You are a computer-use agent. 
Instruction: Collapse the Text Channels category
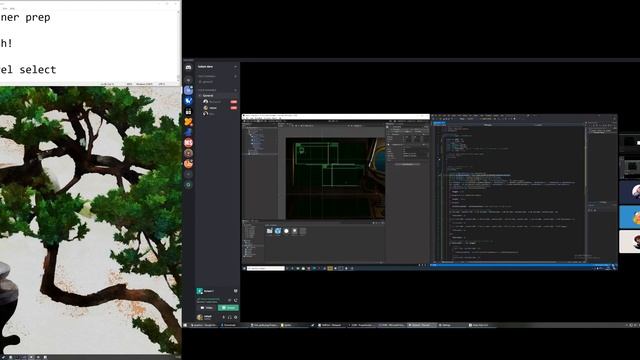click(207, 76)
